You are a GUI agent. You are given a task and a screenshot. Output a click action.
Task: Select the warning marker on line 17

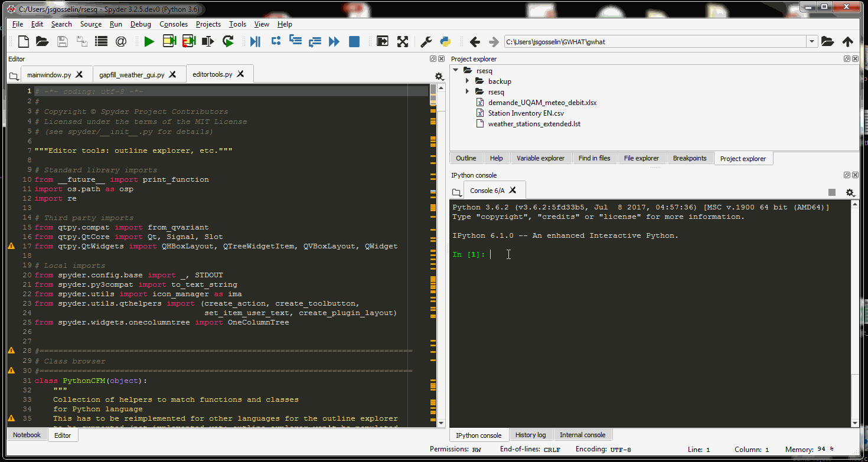[x=11, y=246]
